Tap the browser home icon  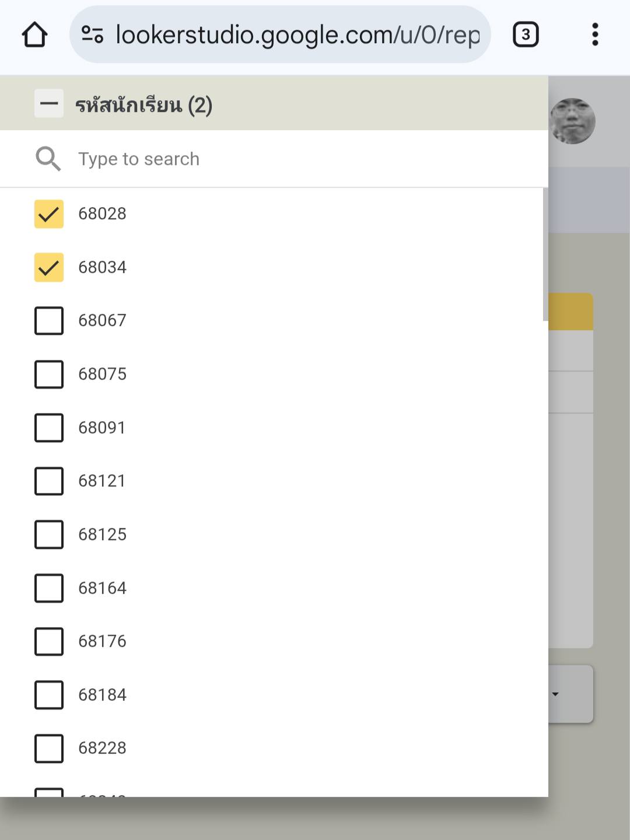[34, 34]
